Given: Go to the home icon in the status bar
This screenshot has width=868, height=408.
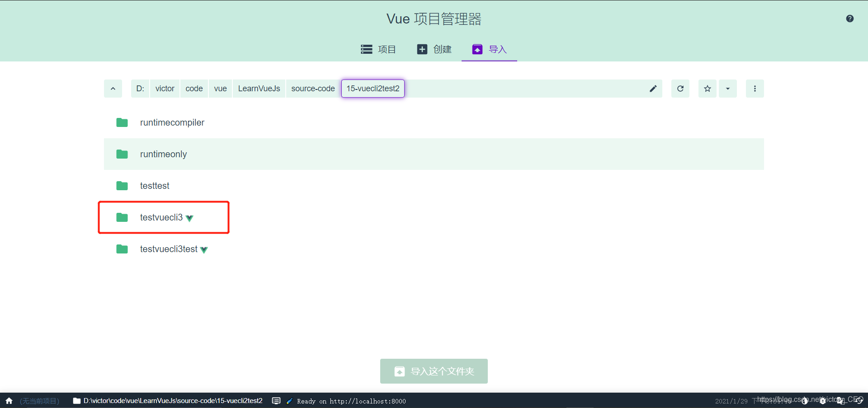Looking at the screenshot, I should click(9, 401).
